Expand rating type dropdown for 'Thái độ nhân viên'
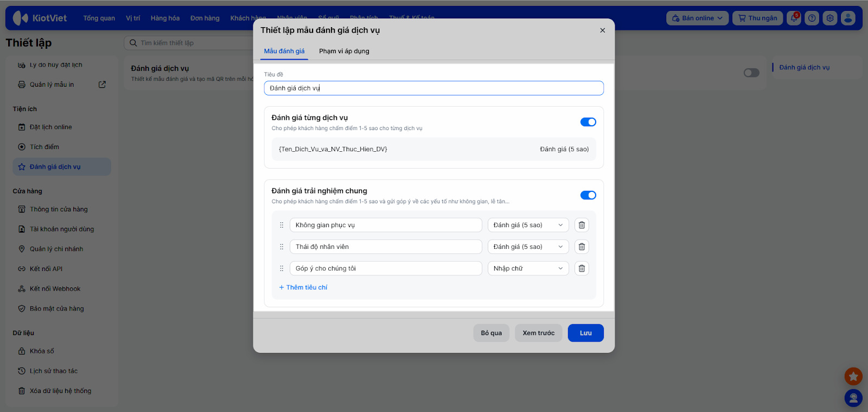The width and height of the screenshot is (868, 412). point(528,247)
